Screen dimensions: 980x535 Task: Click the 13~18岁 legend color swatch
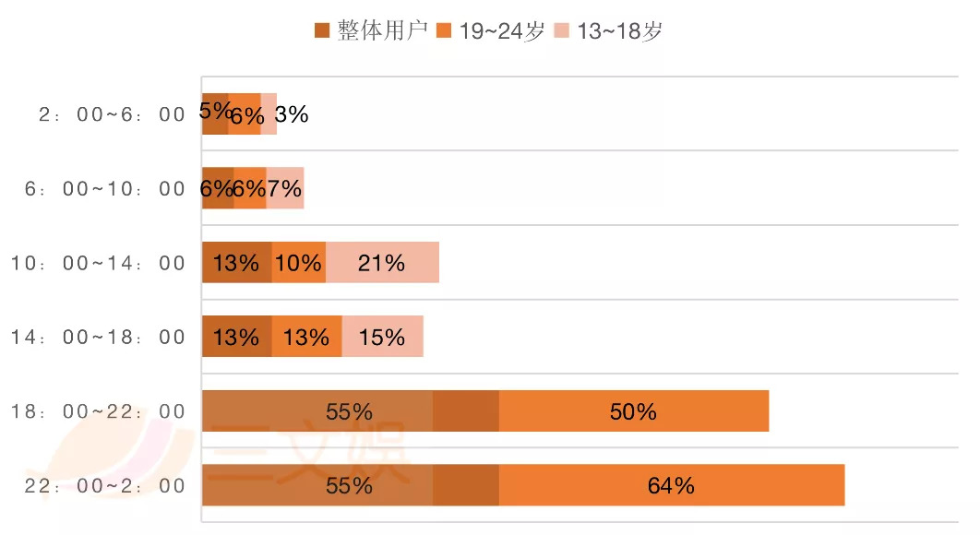point(562,31)
